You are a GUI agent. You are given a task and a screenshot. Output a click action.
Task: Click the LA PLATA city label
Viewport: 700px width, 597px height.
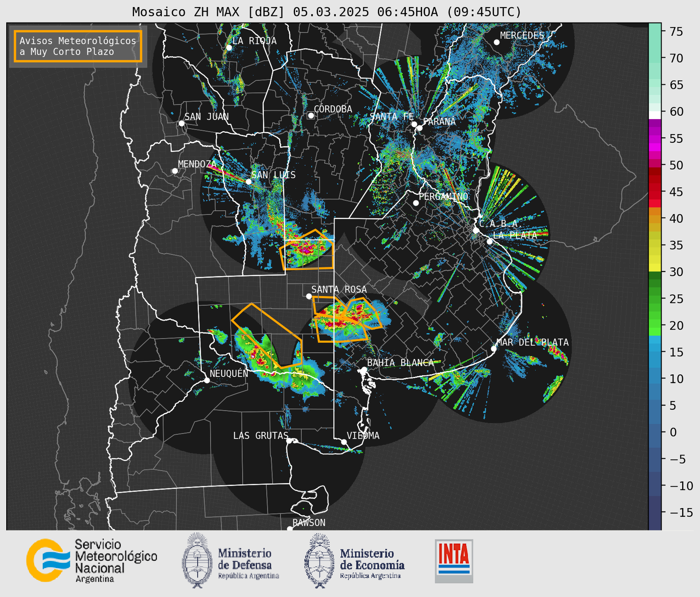(x=515, y=235)
